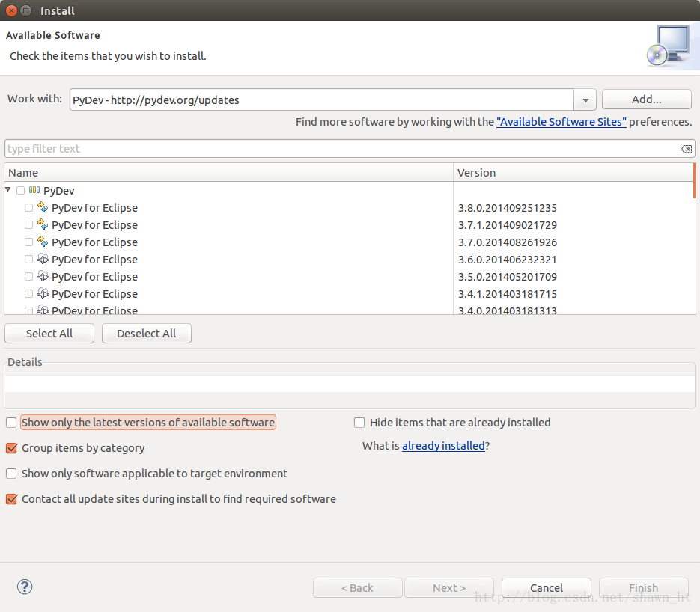This screenshot has height=612, width=700.
Task: Click version text 3.5.0.201405201709
Action: tap(507, 277)
